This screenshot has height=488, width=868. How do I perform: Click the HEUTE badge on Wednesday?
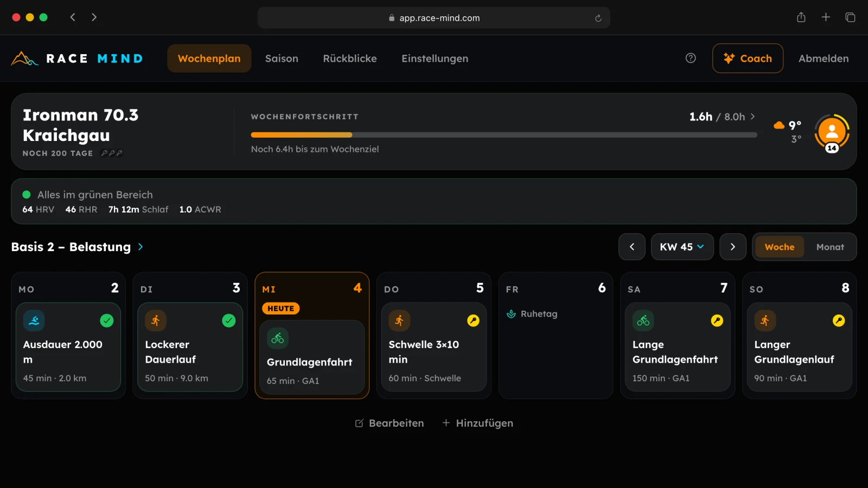[x=280, y=309]
